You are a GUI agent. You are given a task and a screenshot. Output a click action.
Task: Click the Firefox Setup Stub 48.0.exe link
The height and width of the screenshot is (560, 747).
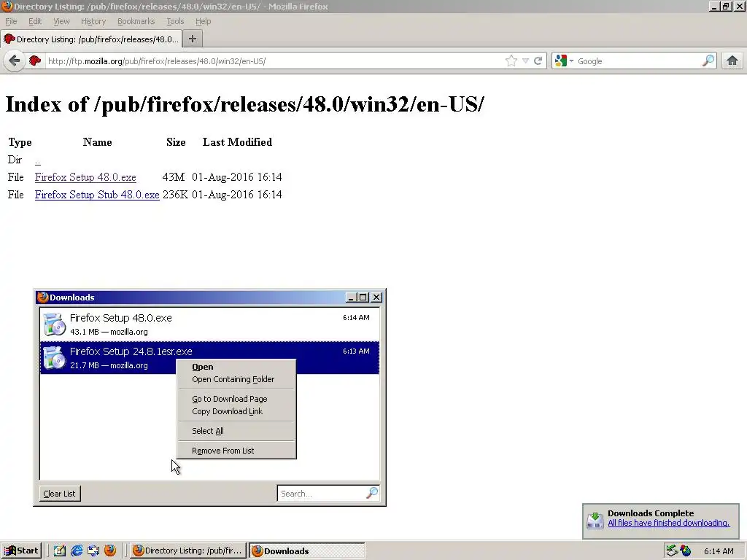(97, 195)
